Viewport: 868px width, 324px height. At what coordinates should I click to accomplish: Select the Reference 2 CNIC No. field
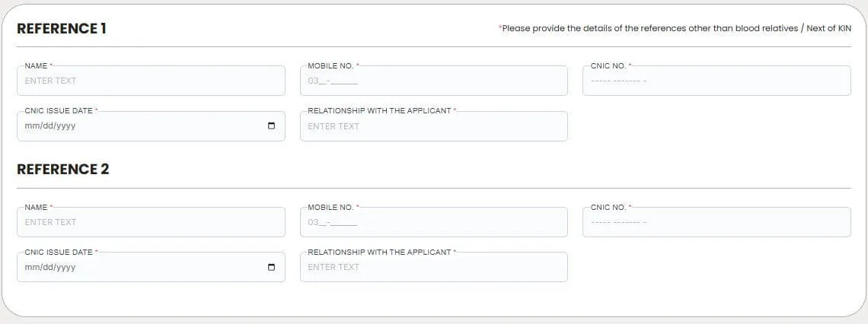(716, 222)
